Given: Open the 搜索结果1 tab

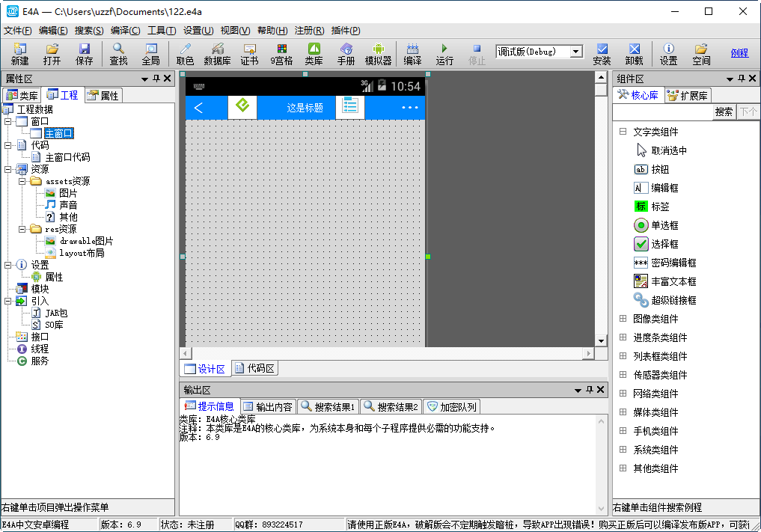Looking at the screenshot, I should pyautogui.click(x=328, y=407).
